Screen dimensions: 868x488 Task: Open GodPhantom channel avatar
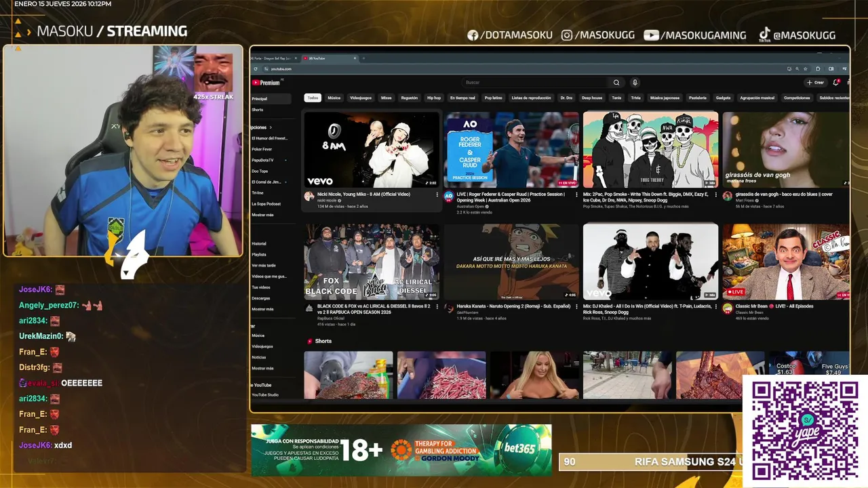(x=448, y=308)
